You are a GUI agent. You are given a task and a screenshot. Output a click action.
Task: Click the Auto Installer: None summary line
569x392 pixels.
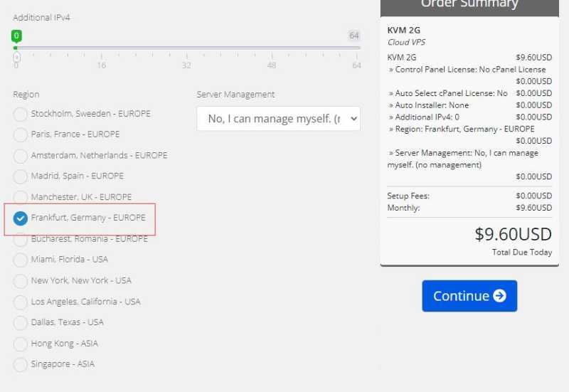pyautogui.click(x=429, y=105)
